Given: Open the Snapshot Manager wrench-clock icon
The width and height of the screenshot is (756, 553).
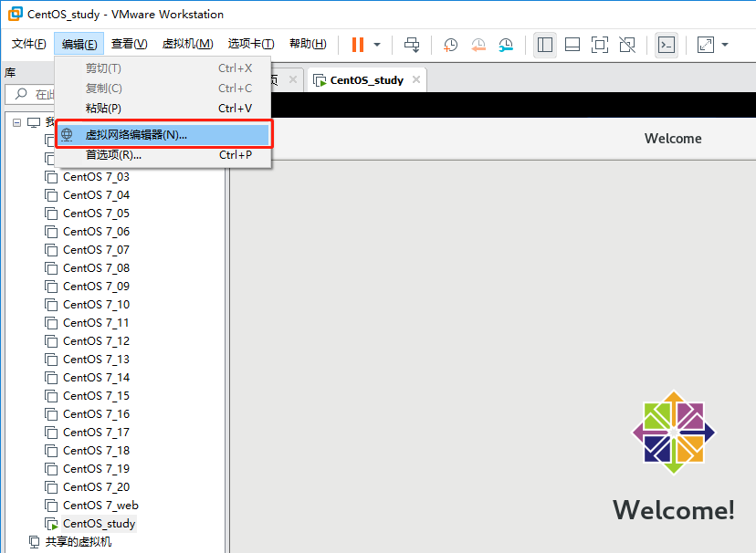Looking at the screenshot, I should tap(506, 45).
